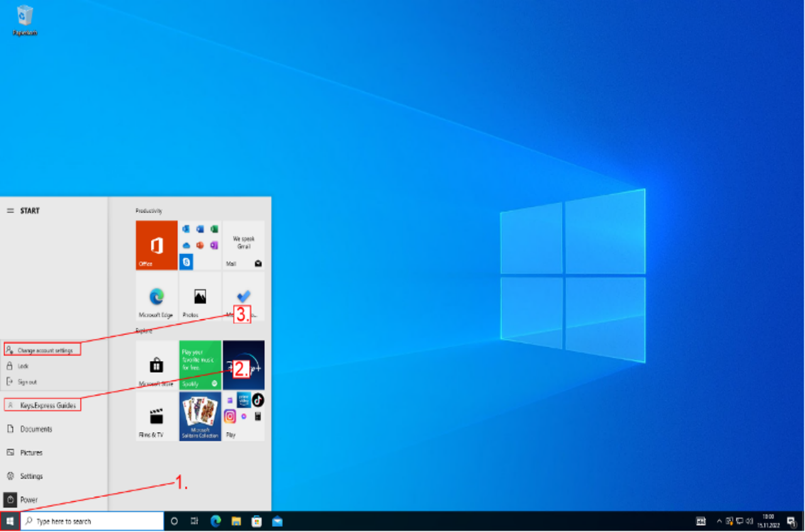Select Change account settings
This screenshot has height=532, width=805.
click(x=43, y=350)
